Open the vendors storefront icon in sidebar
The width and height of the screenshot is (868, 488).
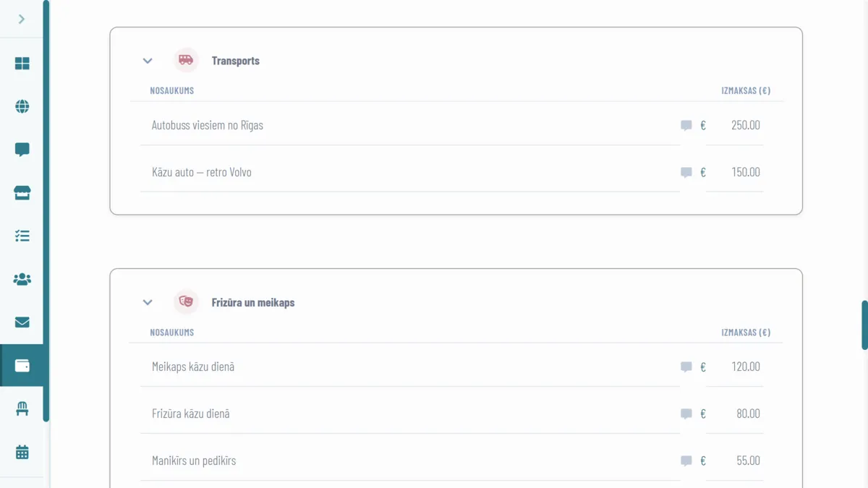click(x=22, y=193)
